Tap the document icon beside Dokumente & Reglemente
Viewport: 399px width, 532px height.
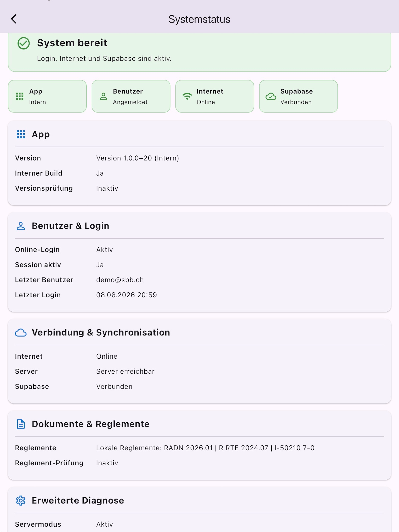(x=21, y=424)
